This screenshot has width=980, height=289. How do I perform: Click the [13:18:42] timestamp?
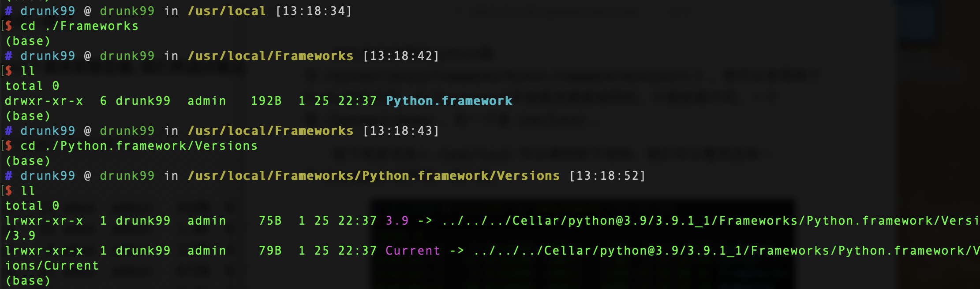401,56
